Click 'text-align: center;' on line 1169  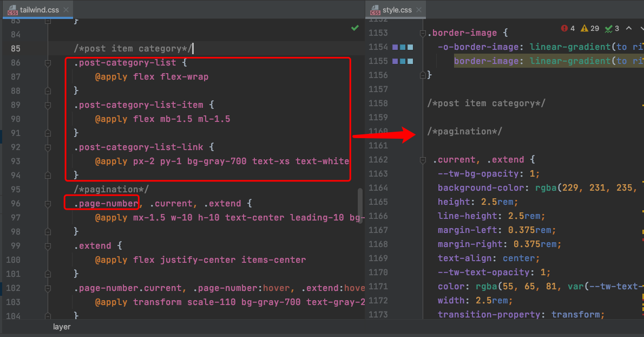point(489,258)
